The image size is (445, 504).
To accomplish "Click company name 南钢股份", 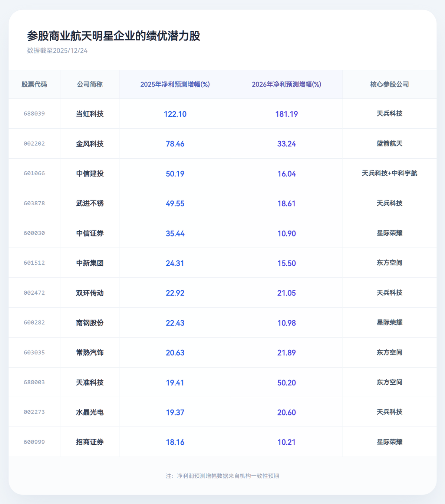I will coord(90,323).
